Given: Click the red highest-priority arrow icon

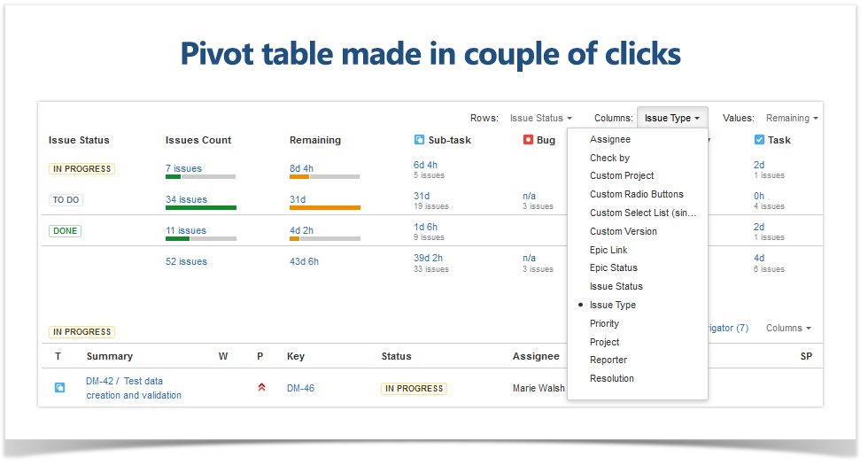Looking at the screenshot, I should 262,388.
